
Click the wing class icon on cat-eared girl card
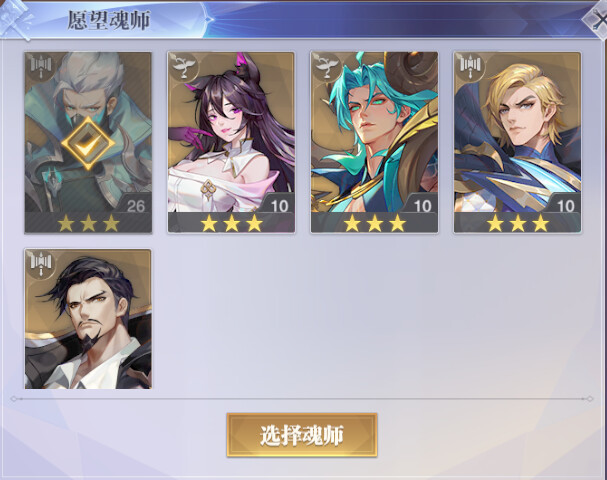point(184,67)
